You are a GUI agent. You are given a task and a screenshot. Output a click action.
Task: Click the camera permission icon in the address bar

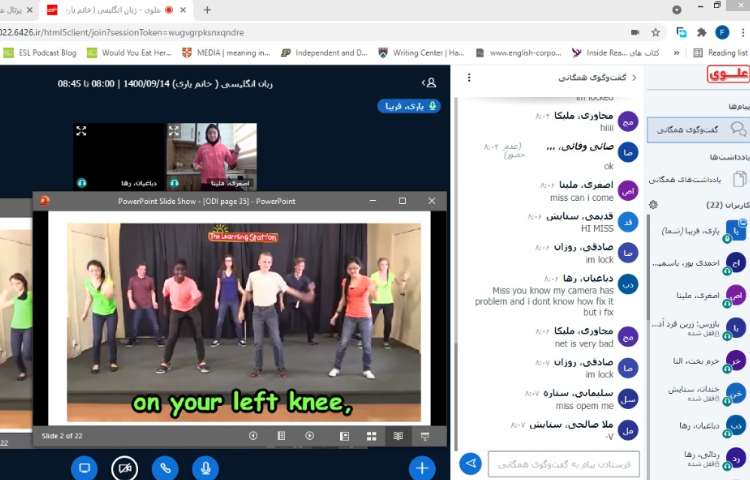pos(635,32)
